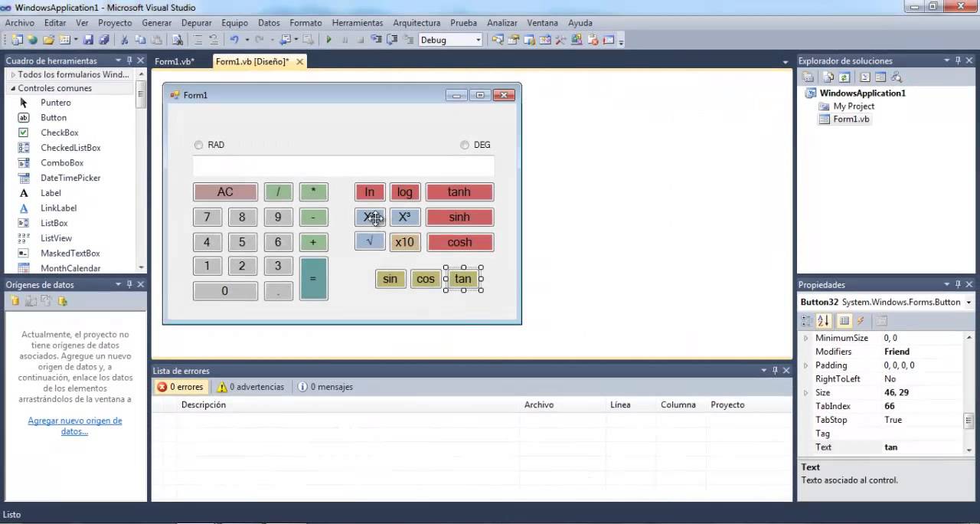
Task: Pin the Cuadro de herramientas panel
Action: (129, 61)
